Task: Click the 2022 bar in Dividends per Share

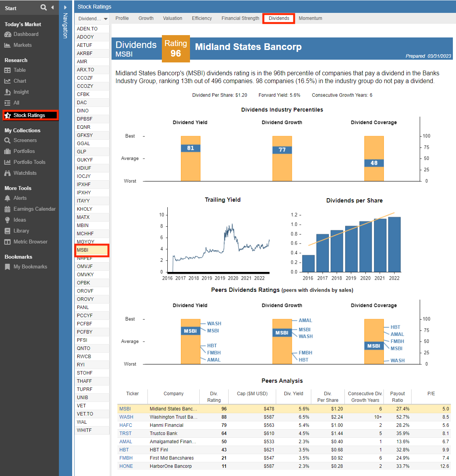Action: point(394,244)
